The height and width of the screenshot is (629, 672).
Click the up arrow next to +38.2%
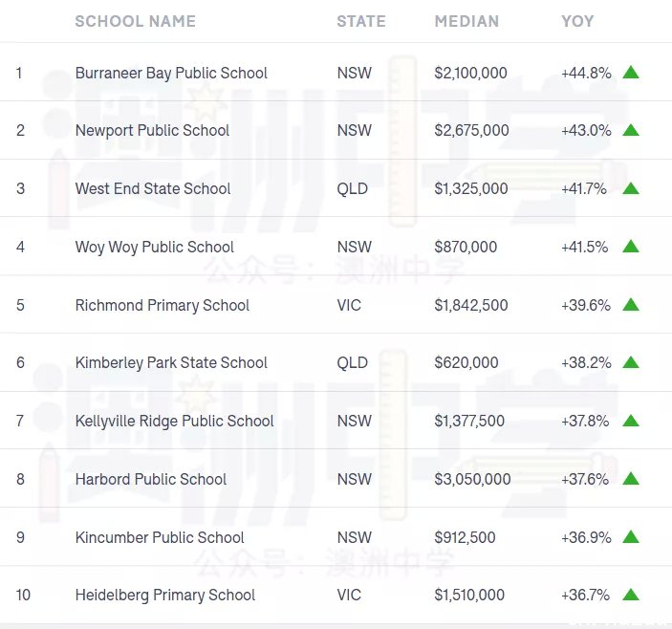pos(631,363)
